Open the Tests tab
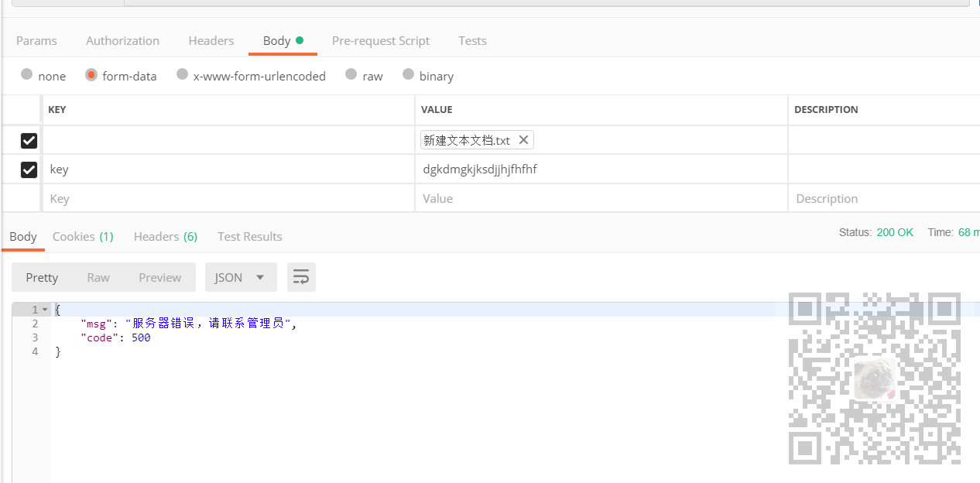 pos(472,40)
